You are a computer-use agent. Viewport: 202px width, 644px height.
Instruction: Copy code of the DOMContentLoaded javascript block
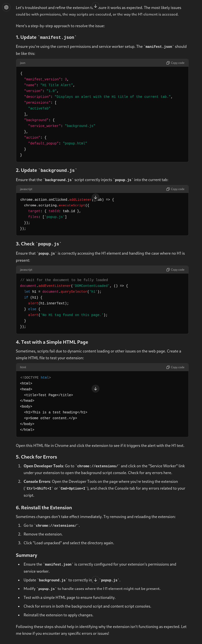175,269
